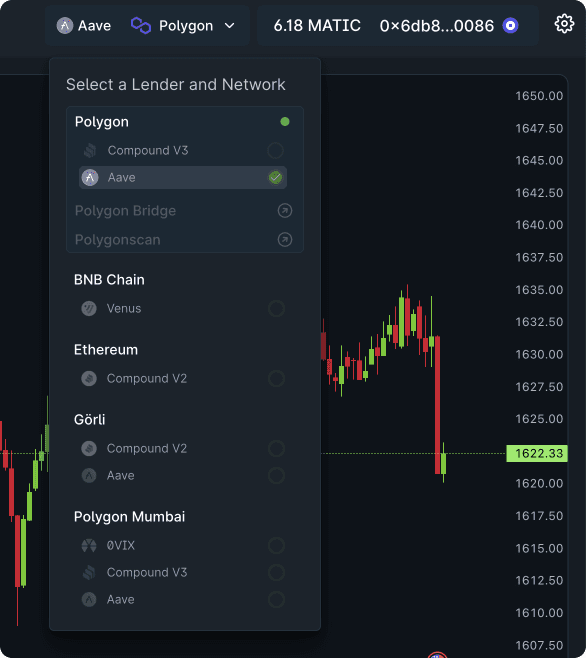
Task: Click the Polygon Mumbai section heading
Action: (129, 517)
